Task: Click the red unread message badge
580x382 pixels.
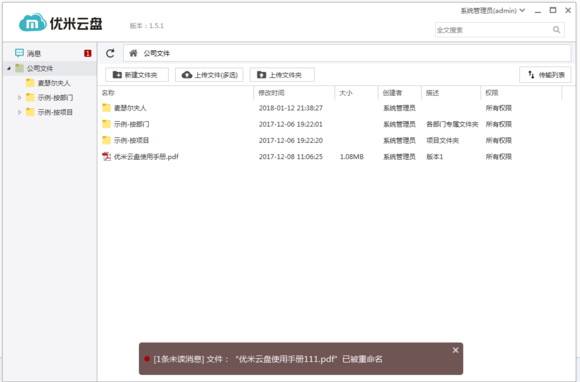Action: (88, 53)
